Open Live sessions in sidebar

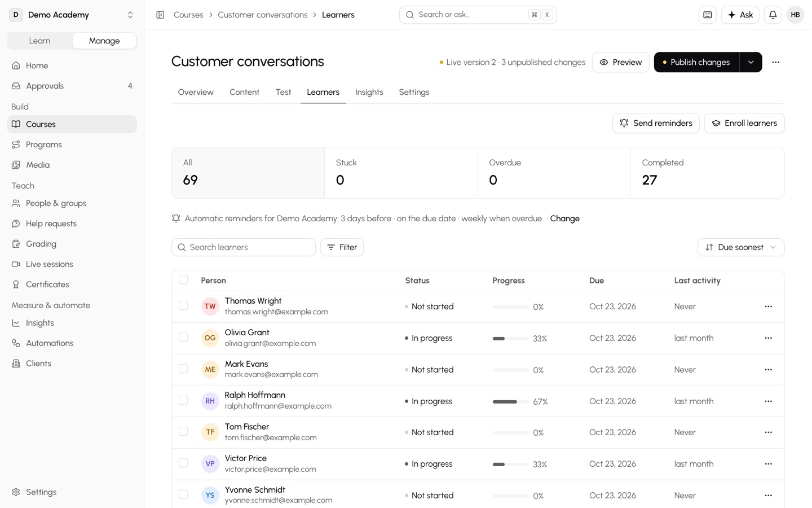pos(72,264)
